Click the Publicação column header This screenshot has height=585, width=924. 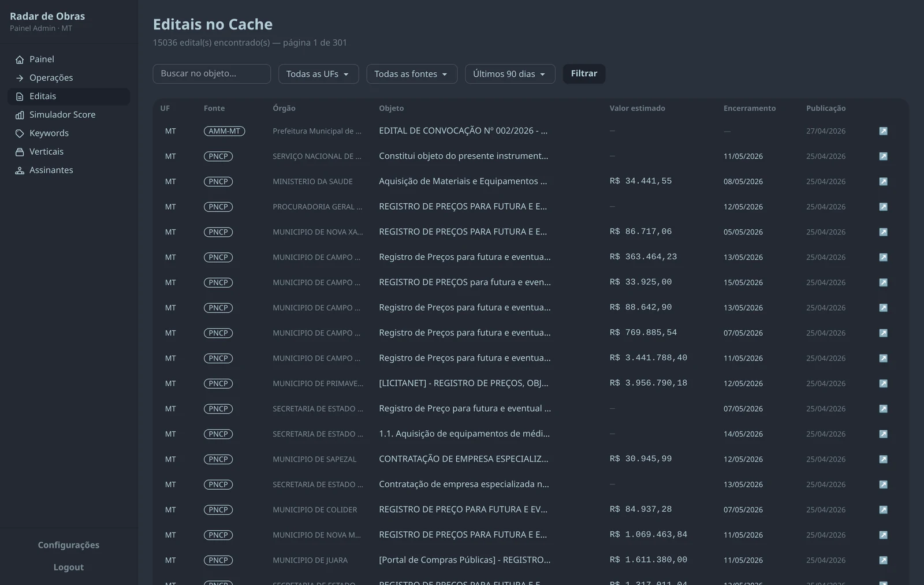pyautogui.click(x=826, y=109)
